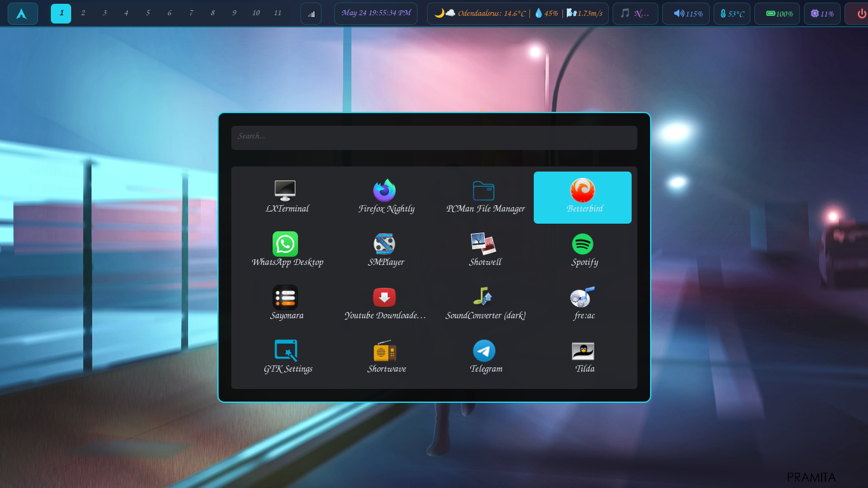868x488 pixels.
Task: Click the 45% humidity reading
Action: pos(551,13)
